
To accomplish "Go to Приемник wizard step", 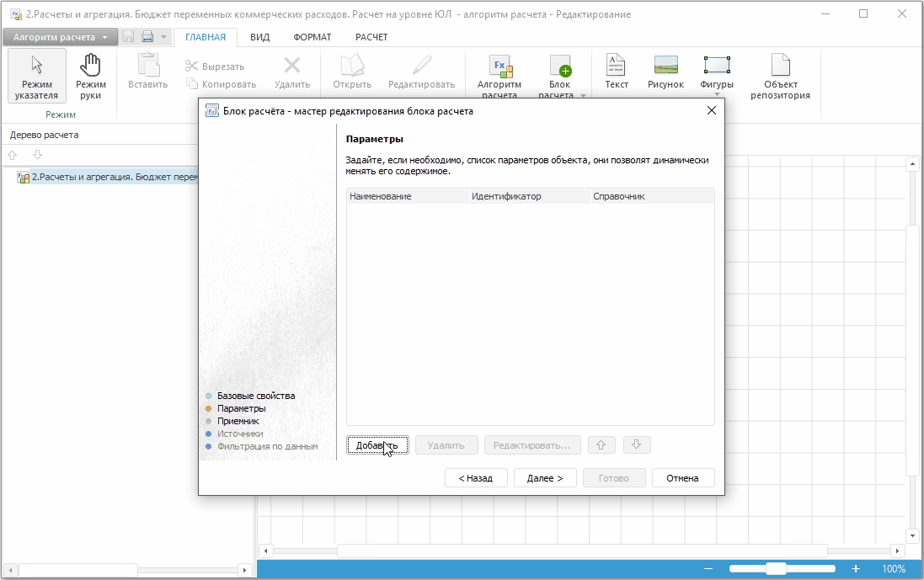I will [238, 421].
